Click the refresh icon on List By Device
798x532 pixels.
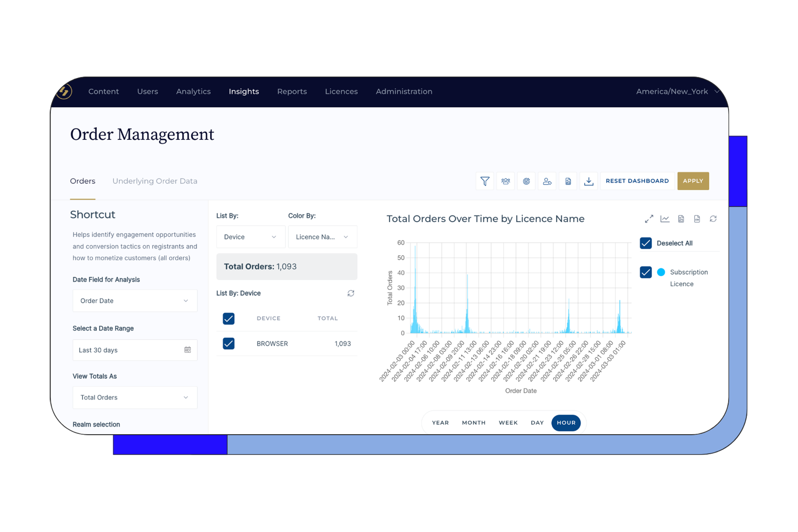351,293
